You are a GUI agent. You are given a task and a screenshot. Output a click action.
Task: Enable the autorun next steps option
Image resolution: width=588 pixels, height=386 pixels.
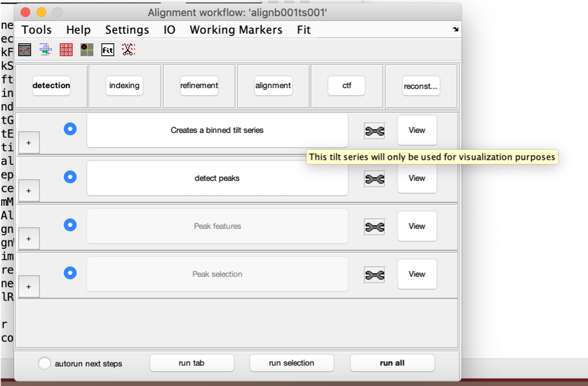coord(45,363)
